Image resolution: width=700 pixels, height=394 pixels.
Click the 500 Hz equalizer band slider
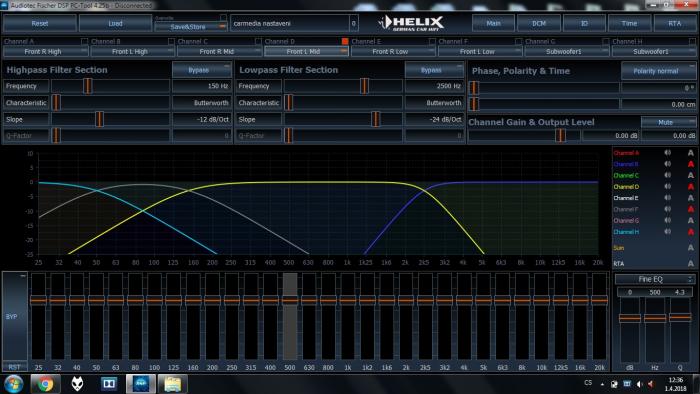(290, 317)
